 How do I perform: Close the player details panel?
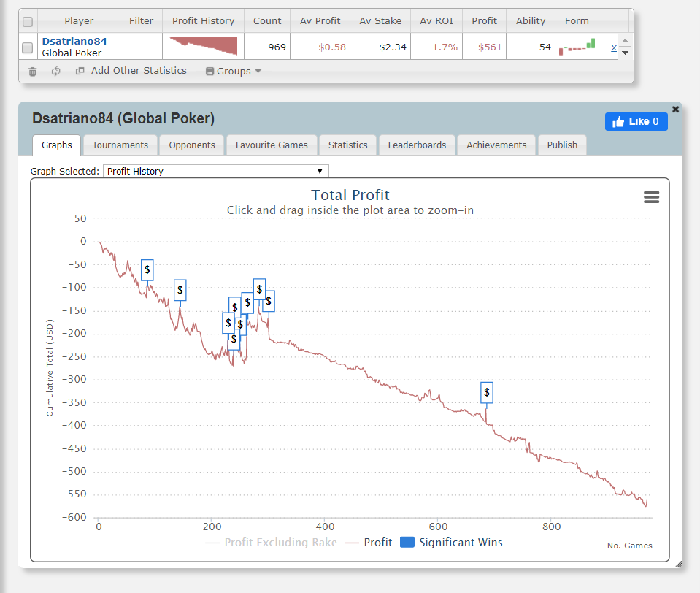[675, 109]
